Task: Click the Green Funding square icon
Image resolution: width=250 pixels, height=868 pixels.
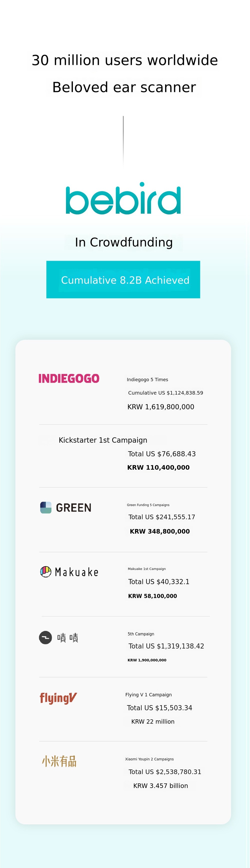Action: (x=46, y=508)
